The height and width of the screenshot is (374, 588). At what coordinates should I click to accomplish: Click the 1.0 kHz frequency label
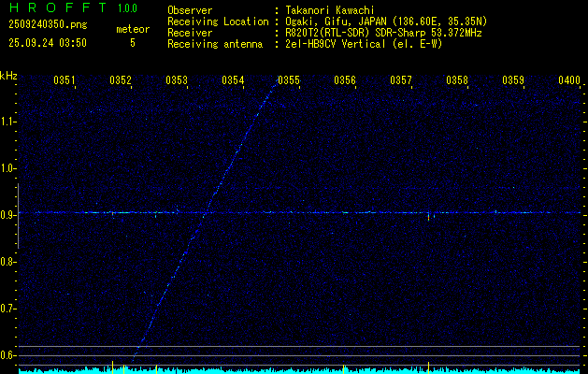7,168
